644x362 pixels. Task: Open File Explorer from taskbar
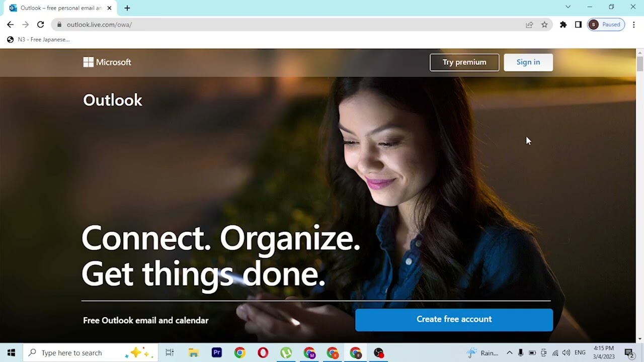pos(193,352)
